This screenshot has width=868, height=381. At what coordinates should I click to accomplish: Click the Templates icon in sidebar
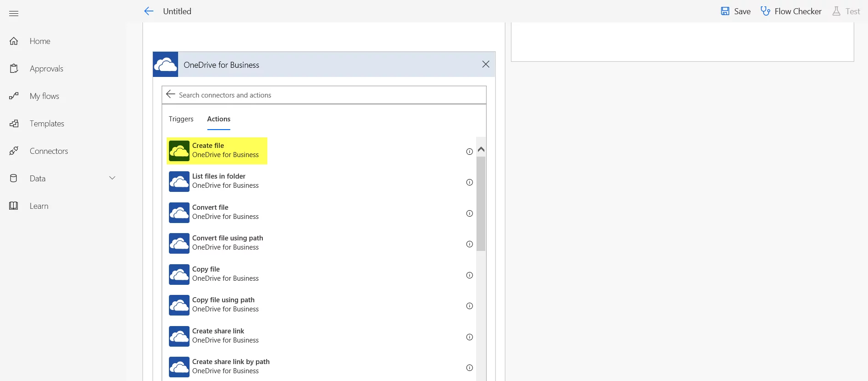click(x=14, y=124)
